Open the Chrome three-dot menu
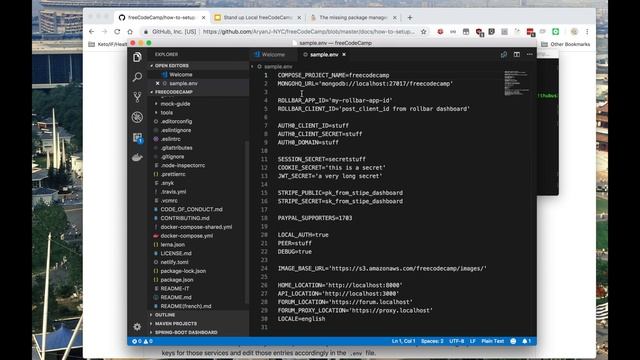 587,31
